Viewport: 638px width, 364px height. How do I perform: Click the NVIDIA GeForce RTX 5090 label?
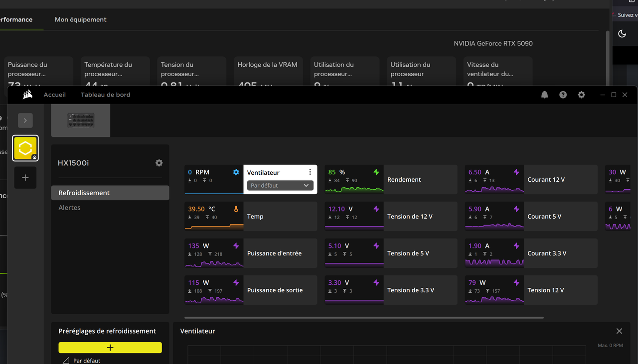[493, 43]
